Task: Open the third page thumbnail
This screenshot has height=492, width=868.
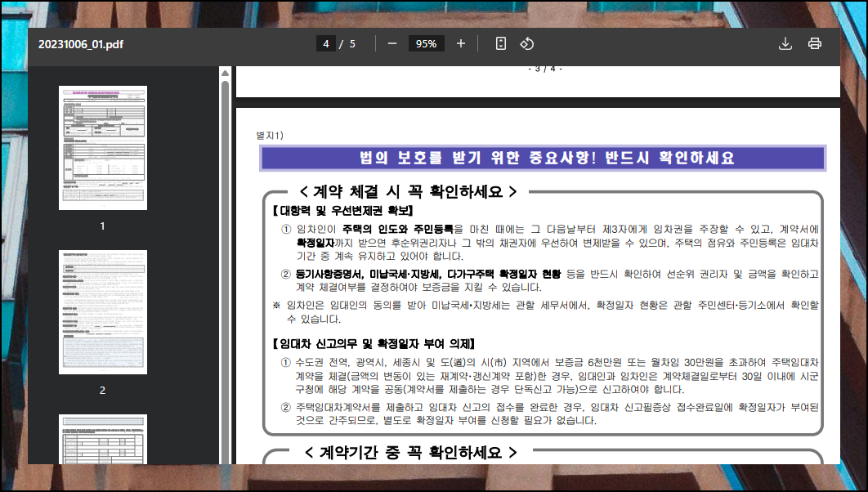Action: coord(103,440)
